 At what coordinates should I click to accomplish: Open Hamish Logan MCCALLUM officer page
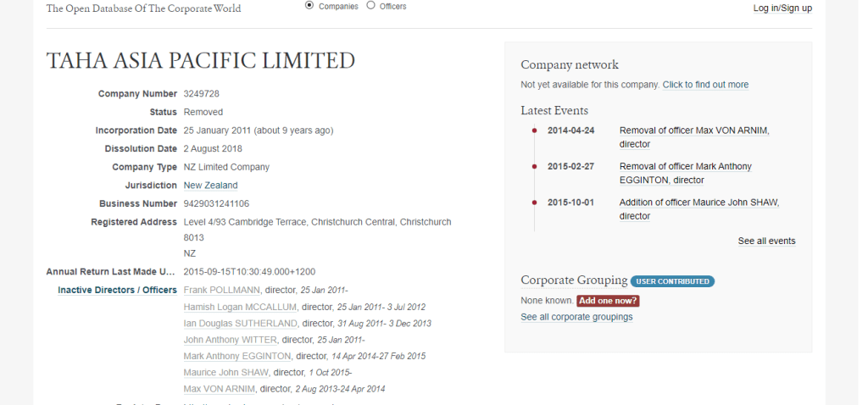[x=239, y=307]
